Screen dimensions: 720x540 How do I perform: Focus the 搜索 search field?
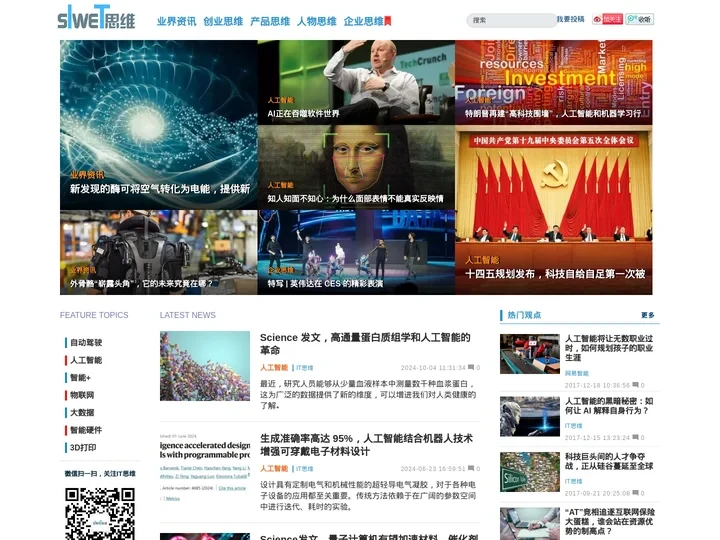click(x=512, y=20)
